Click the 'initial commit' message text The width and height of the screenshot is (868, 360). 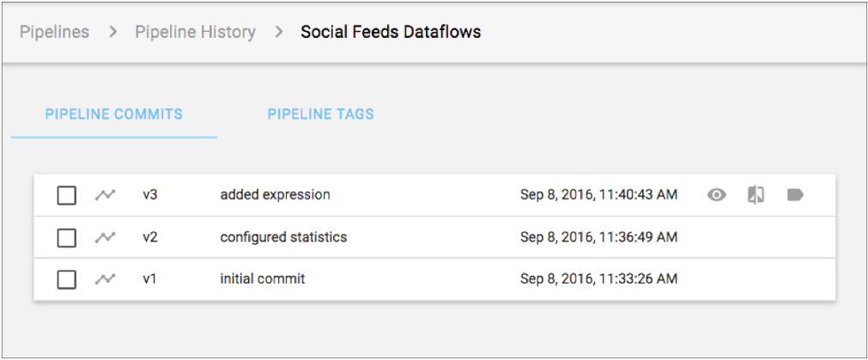pyautogui.click(x=262, y=279)
